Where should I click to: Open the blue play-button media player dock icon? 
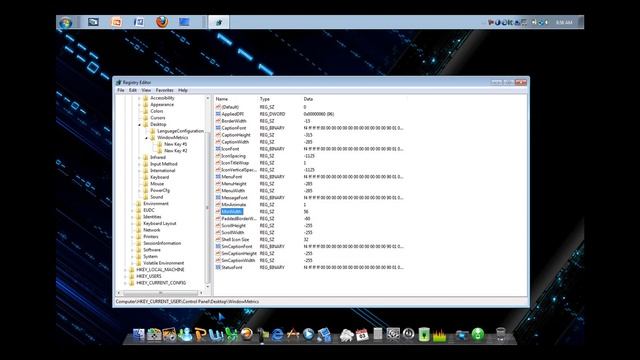(x=309, y=335)
